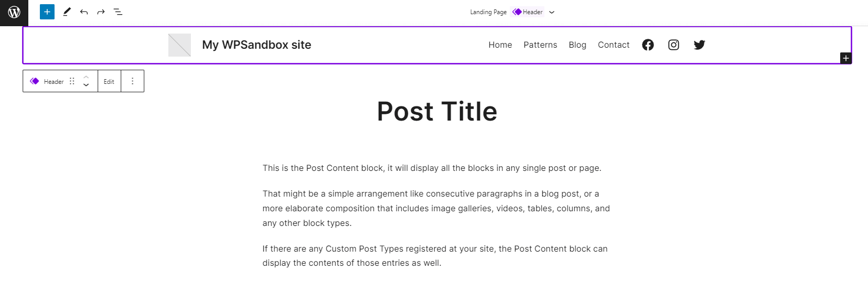Click the Facebook social icon
Screen dimensions: 868x292
(648, 45)
